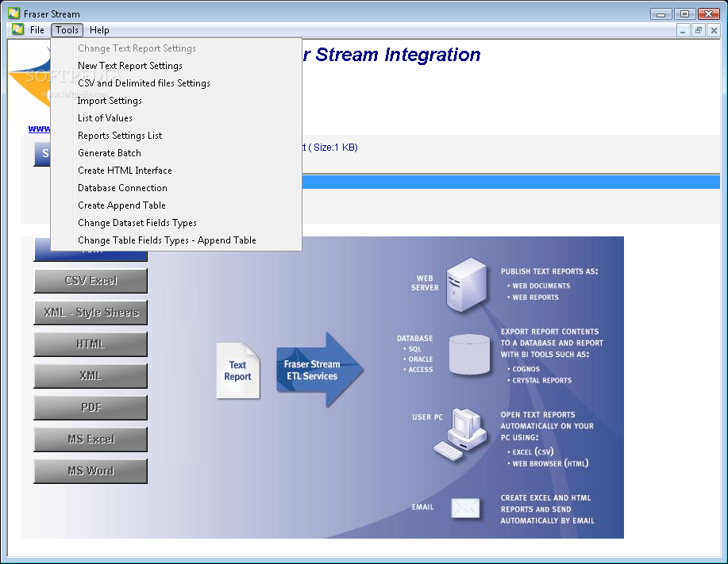Select Change Dataset Fields Types

pyautogui.click(x=137, y=223)
